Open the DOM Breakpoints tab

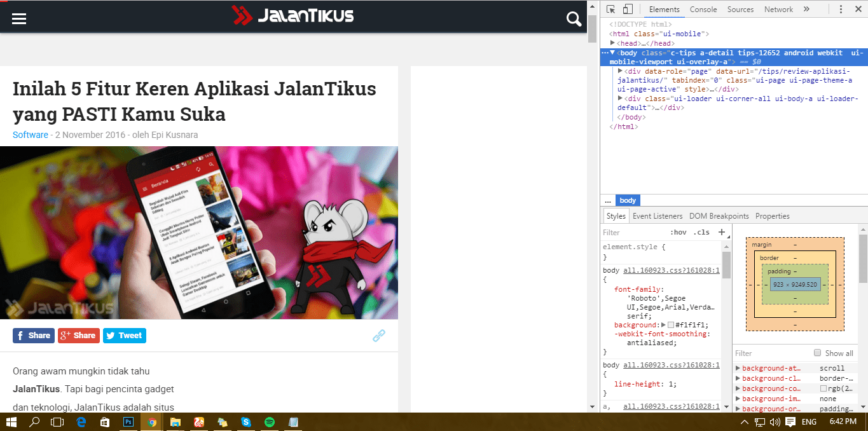[x=719, y=216]
